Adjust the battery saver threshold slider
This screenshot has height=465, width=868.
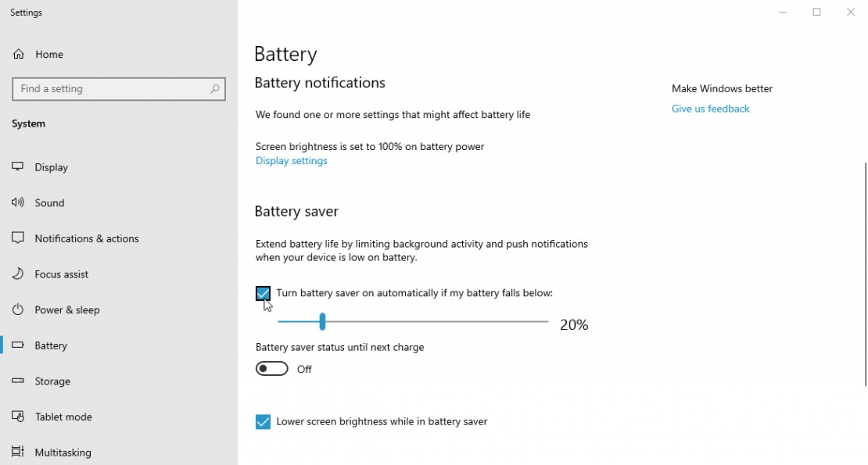pyautogui.click(x=323, y=321)
